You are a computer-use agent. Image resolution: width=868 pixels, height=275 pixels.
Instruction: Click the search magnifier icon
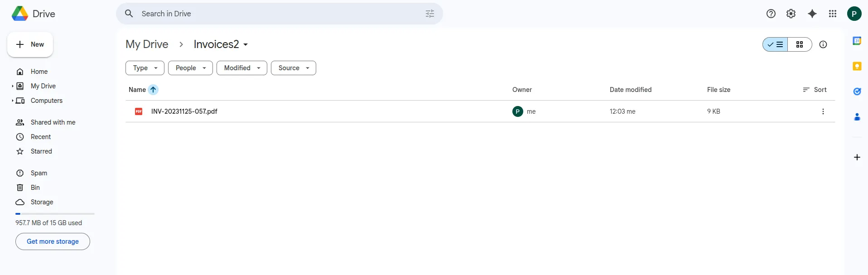pyautogui.click(x=129, y=14)
